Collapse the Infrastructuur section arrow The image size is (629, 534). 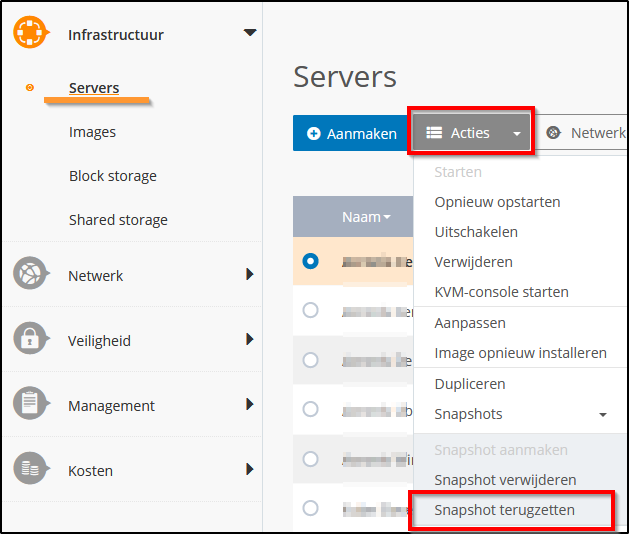[x=250, y=33]
